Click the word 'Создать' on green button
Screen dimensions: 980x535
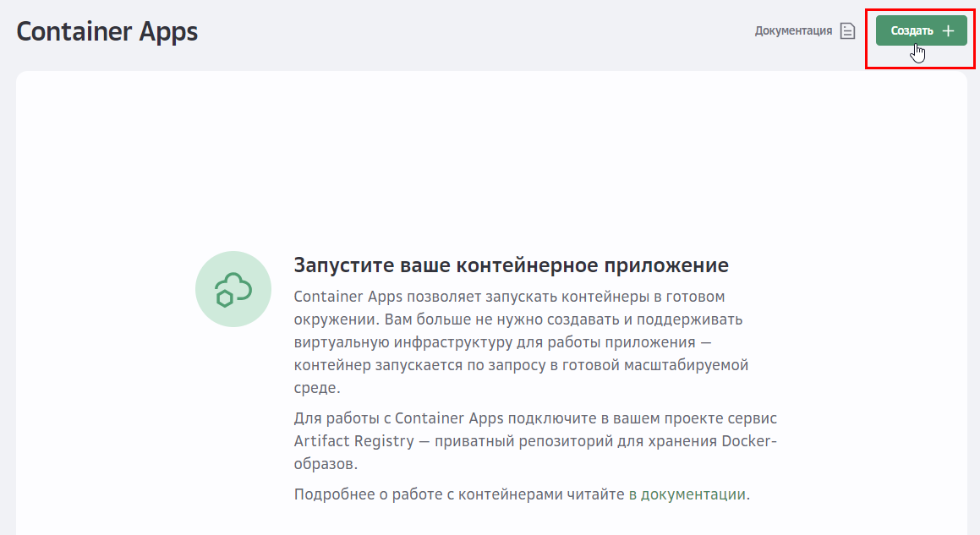pos(912,30)
